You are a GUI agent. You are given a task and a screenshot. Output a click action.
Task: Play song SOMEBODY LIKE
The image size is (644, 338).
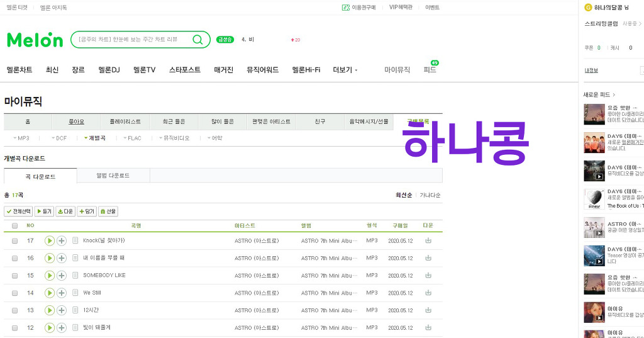(49, 276)
